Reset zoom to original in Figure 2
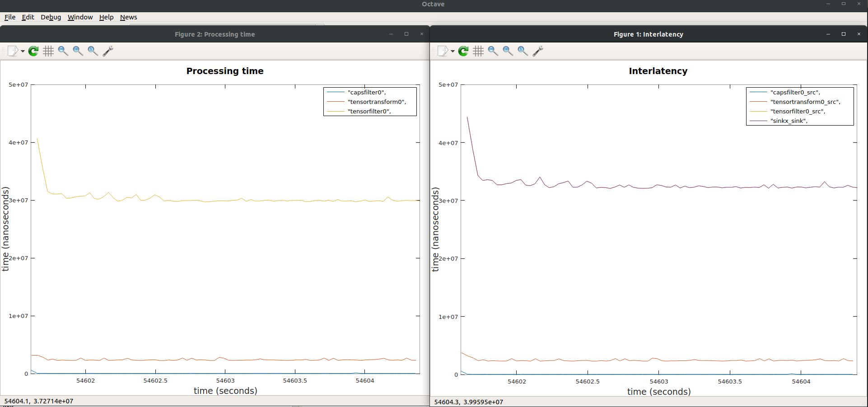Viewport: 868px width, 407px height. tap(93, 51)
